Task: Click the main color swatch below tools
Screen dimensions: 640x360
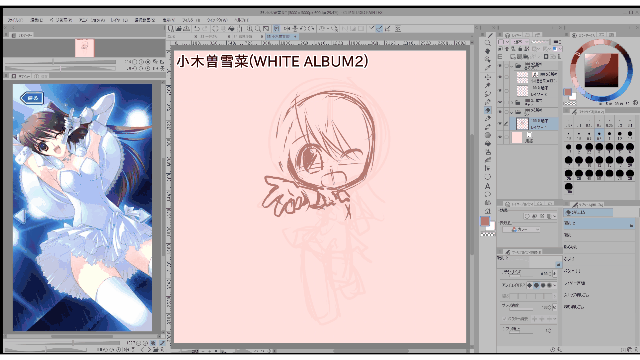Action: click(485, 221)
